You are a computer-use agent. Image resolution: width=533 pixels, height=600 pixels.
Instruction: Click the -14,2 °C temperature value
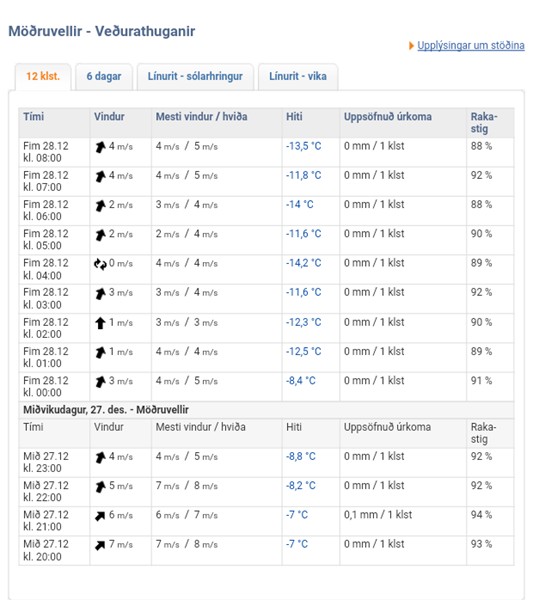304,263
